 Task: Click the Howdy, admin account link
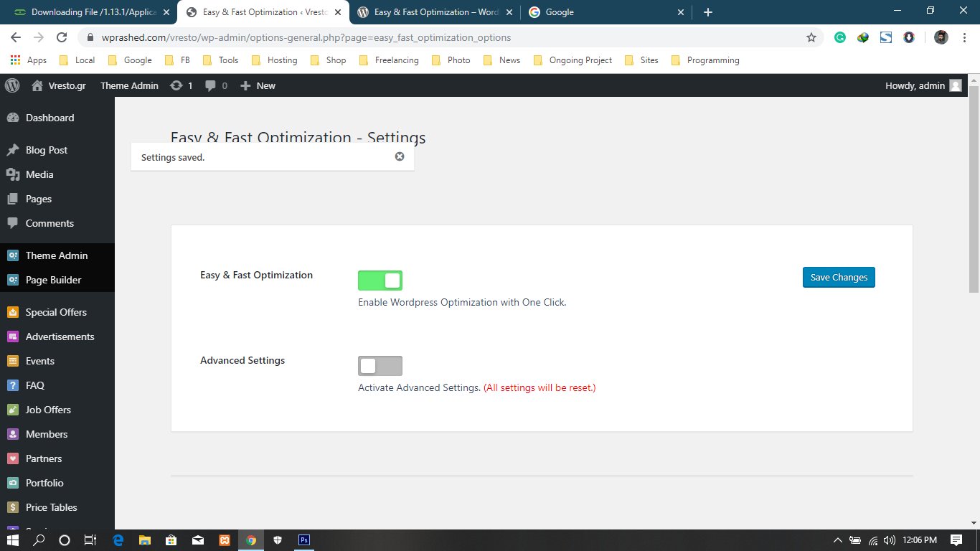923,85
